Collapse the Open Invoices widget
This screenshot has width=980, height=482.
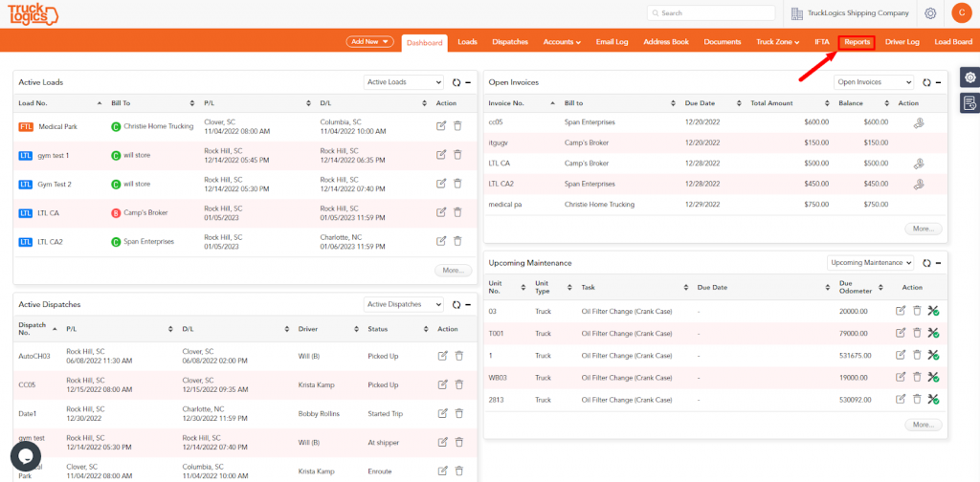tap(938, 82)
